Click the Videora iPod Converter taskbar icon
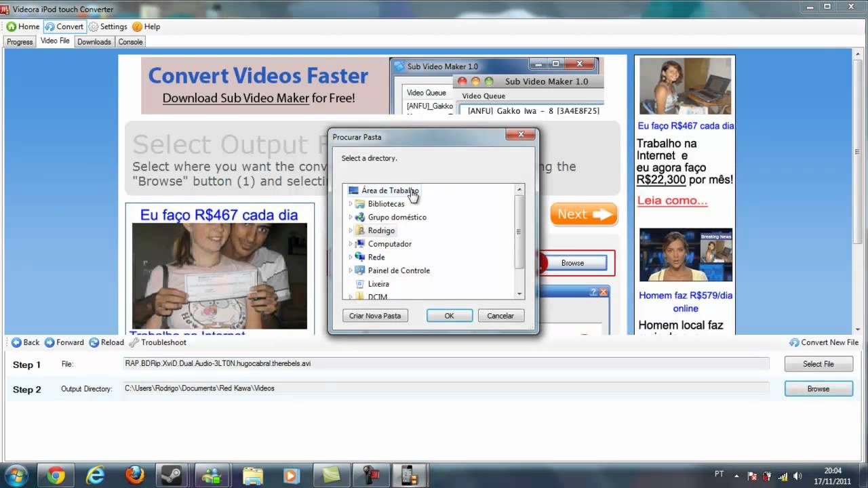 410,476
